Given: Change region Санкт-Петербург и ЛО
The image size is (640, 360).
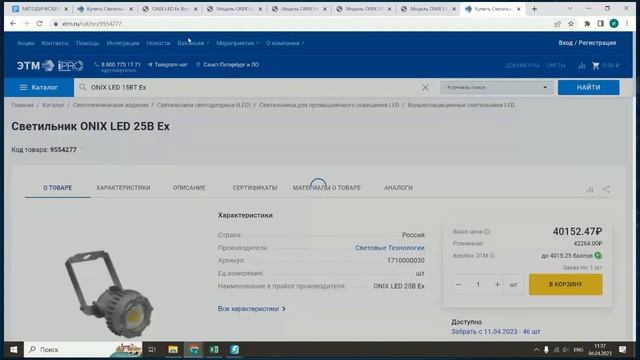Looking at the screenshot, I should (227, 64).
